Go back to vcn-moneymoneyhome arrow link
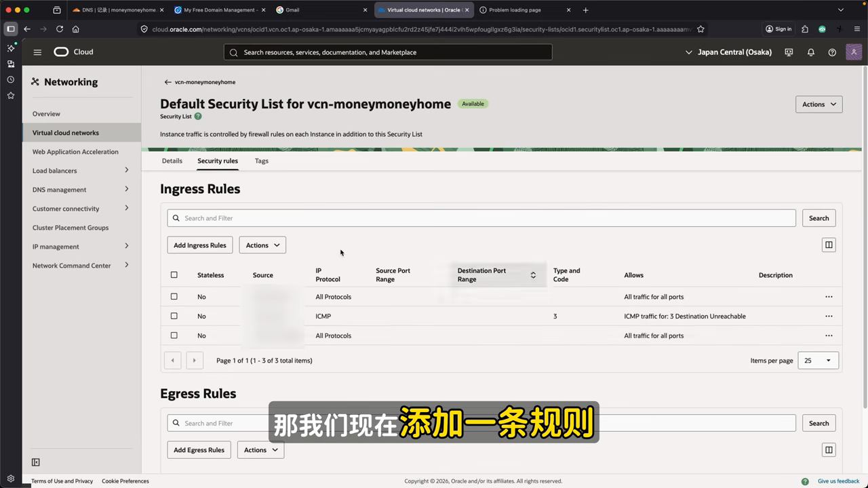This screenshot has width=868, height=488. point(199,82)
